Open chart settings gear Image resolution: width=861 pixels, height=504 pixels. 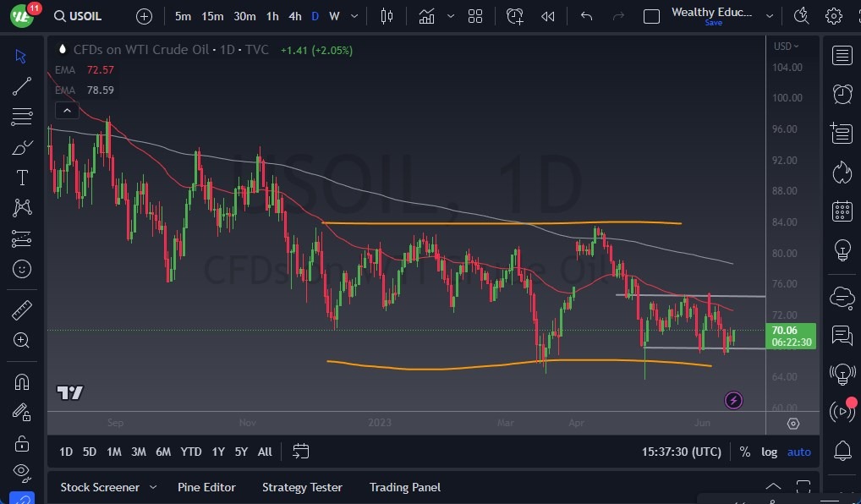[834, 16]
